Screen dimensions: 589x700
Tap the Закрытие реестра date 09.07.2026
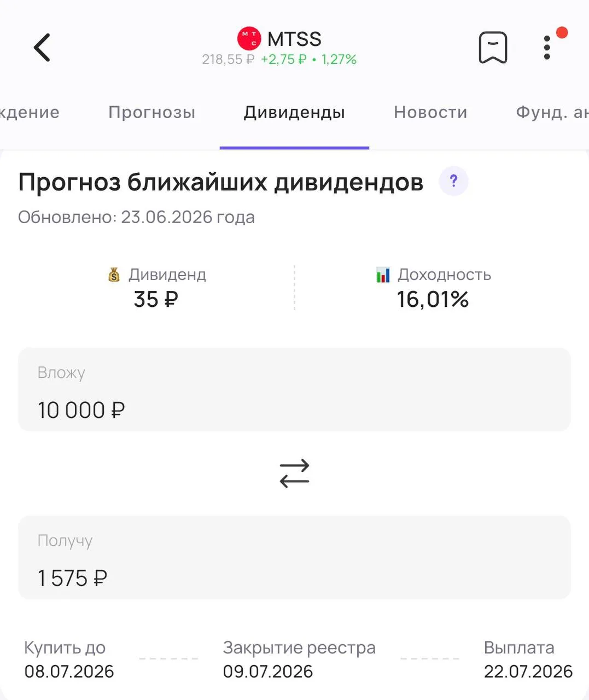tap(268, 671)
